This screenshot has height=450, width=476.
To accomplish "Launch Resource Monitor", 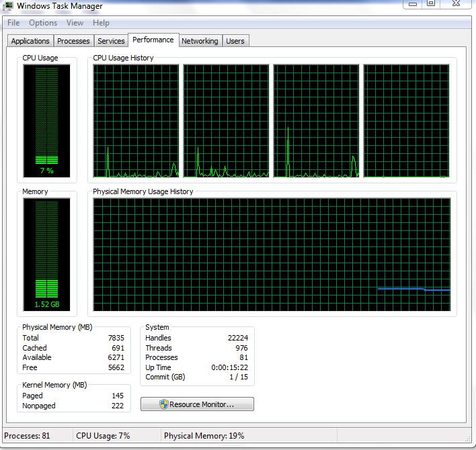I will pyautogui.click(x=197, y=404).
